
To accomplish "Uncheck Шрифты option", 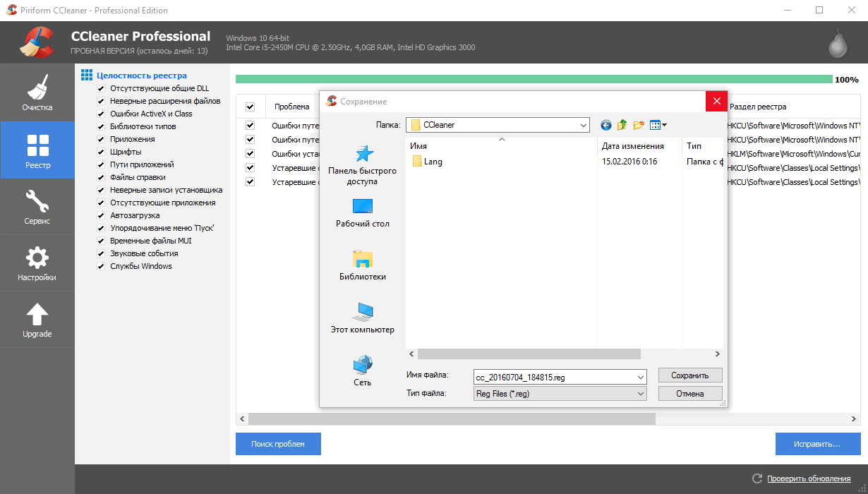I will (101, 152).
